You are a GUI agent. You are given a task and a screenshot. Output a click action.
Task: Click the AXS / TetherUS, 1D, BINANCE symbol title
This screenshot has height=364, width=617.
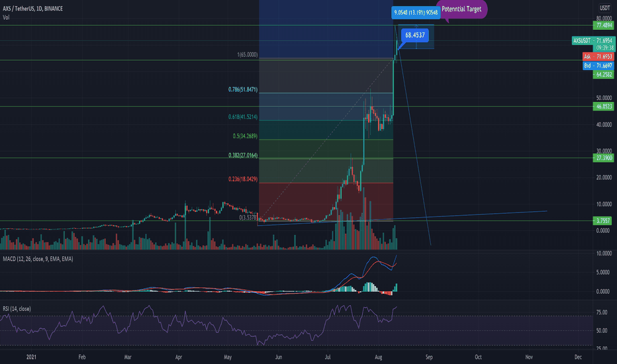tap(32, 8)
